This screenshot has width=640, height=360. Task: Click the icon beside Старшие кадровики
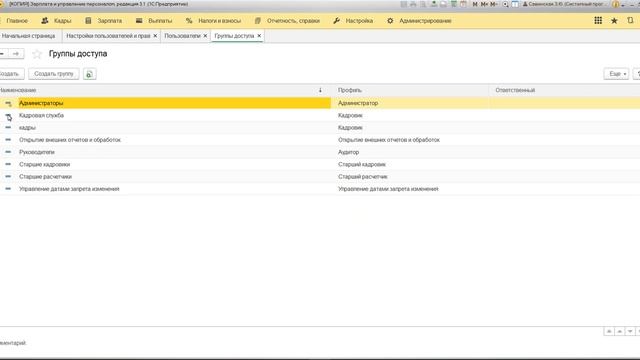pyautogui.click(x=8, y=164)
